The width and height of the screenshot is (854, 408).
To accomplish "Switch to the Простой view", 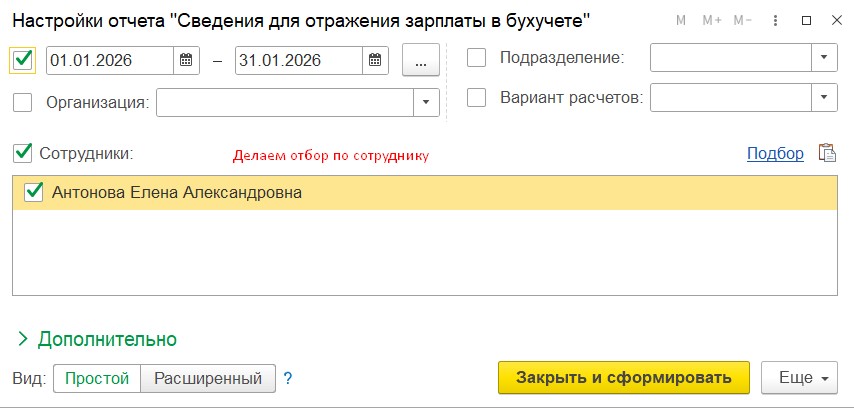I will [x=97, y=378].
